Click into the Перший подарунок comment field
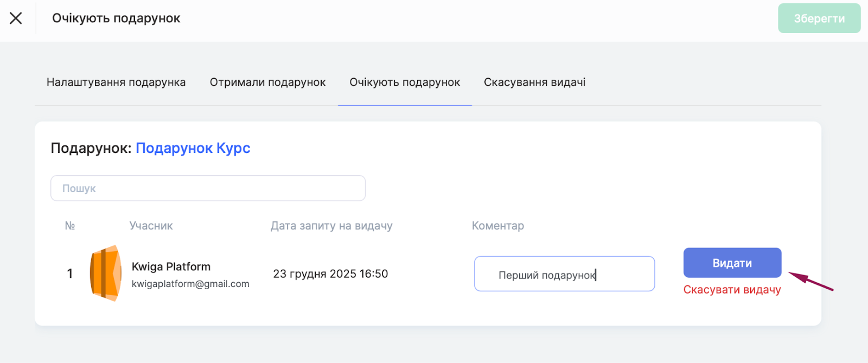868x363 pixels. click(564, 274)
